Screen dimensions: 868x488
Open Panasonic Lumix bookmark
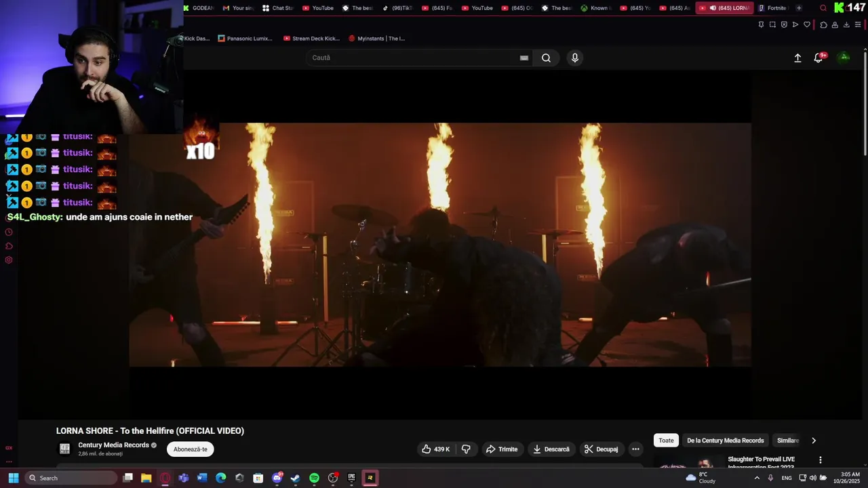(x=245, y=39)
